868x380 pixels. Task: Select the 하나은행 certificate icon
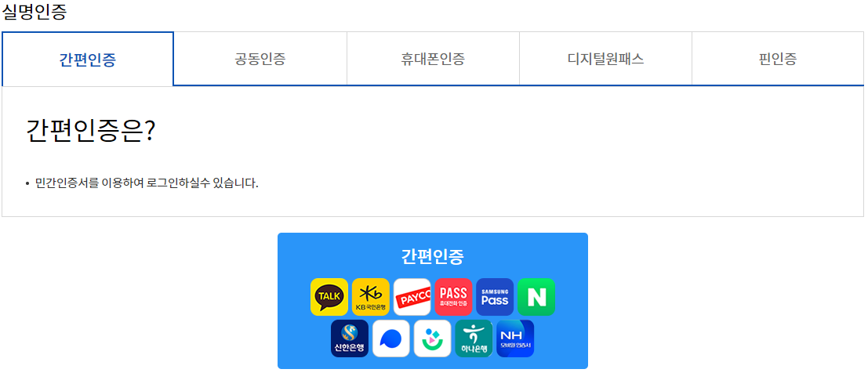pos(474,338)
